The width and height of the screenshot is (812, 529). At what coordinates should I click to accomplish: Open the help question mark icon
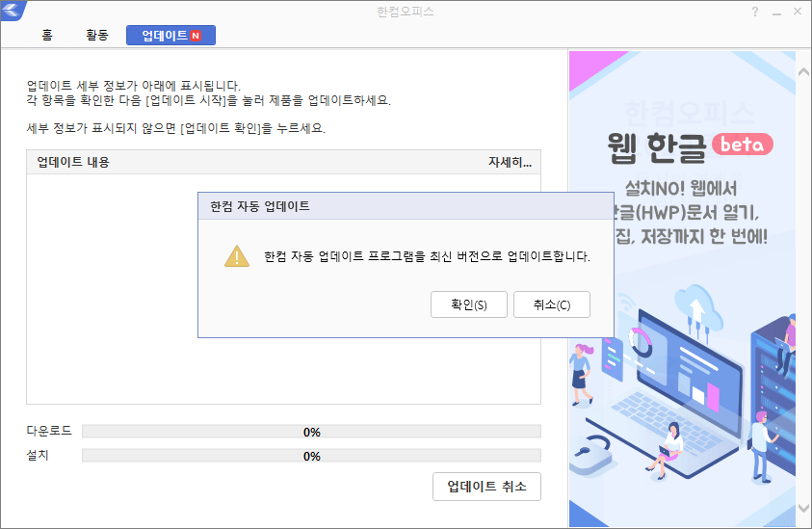click(755, 12)
